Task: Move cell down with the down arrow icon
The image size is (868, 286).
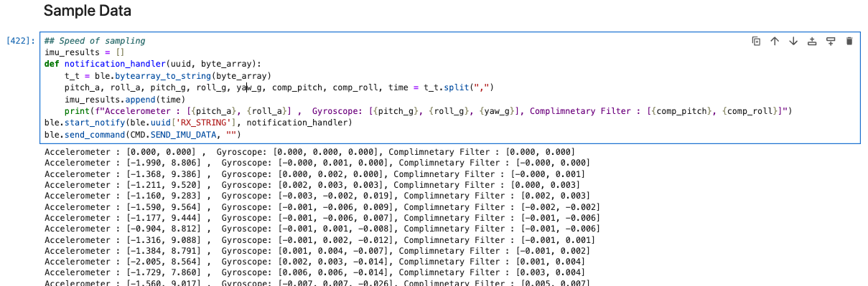Action: tap(793, 42)
